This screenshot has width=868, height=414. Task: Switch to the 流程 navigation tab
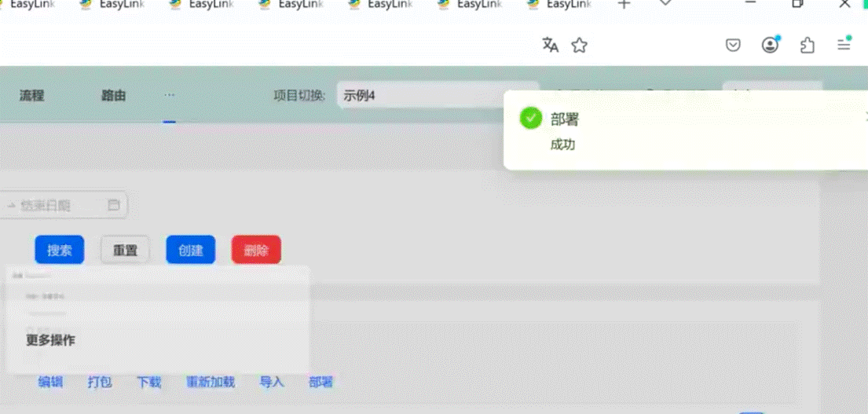click(32, 96)
